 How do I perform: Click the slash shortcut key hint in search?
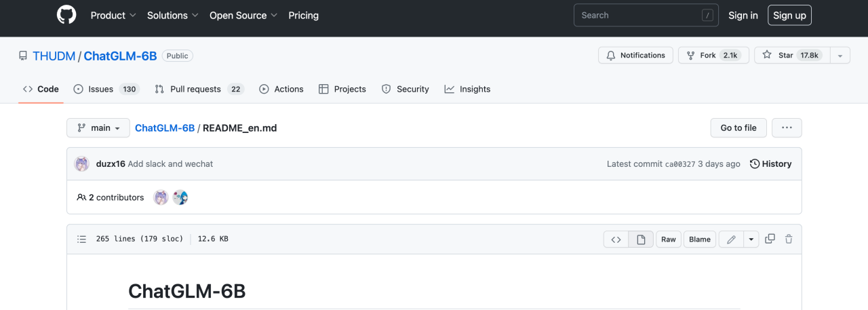pyautogui.click(x=707, y=15)
